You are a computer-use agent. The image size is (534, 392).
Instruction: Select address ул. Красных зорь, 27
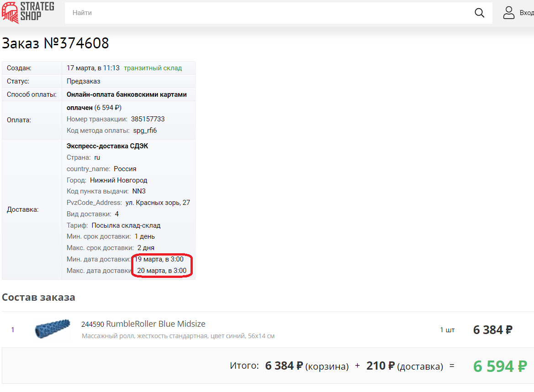tap(158, 203)
